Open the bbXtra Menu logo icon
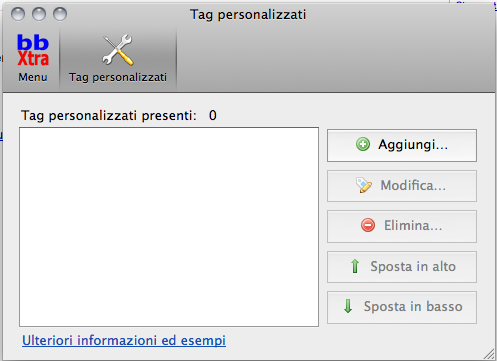Image resolution: width=497 pixels, height=361 pixels. pyautogui.click(x=33, y=50)
